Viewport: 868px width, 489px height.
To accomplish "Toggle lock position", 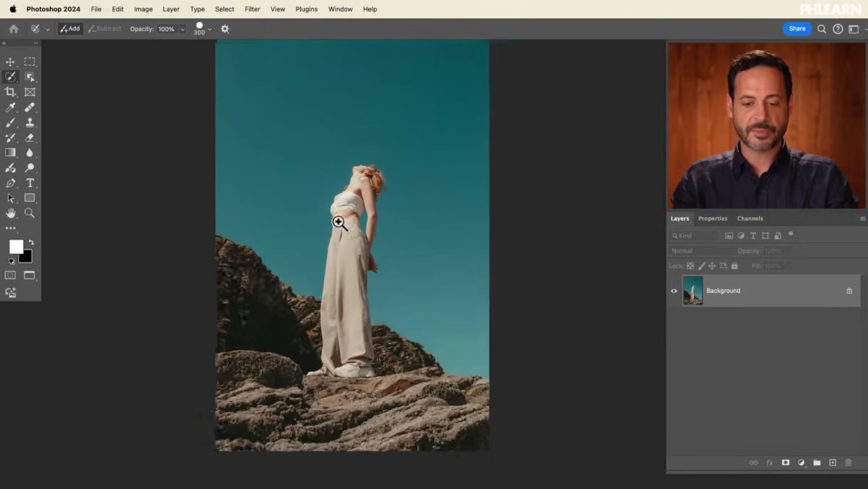I will [x=712, y=266].
